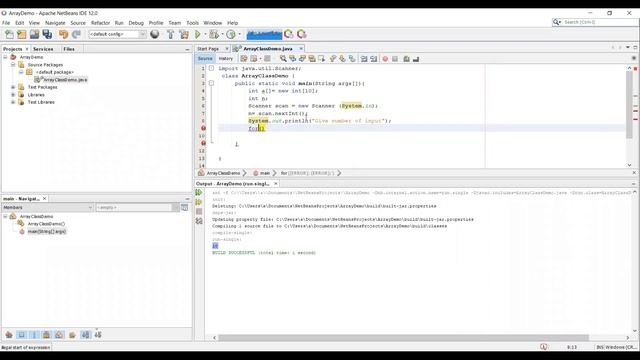Click the Stop square icon in Output panel
The image size is (640, 360).
tap(199, 211)
